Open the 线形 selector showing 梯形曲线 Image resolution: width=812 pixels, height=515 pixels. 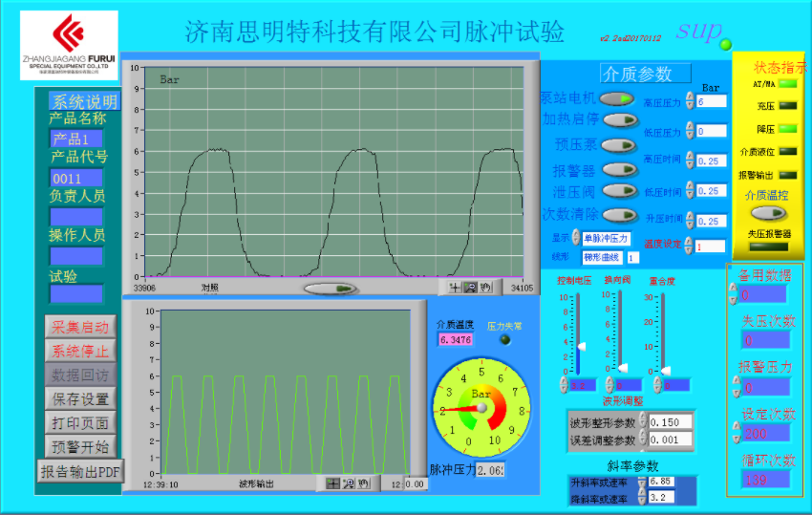pos(603,257)
